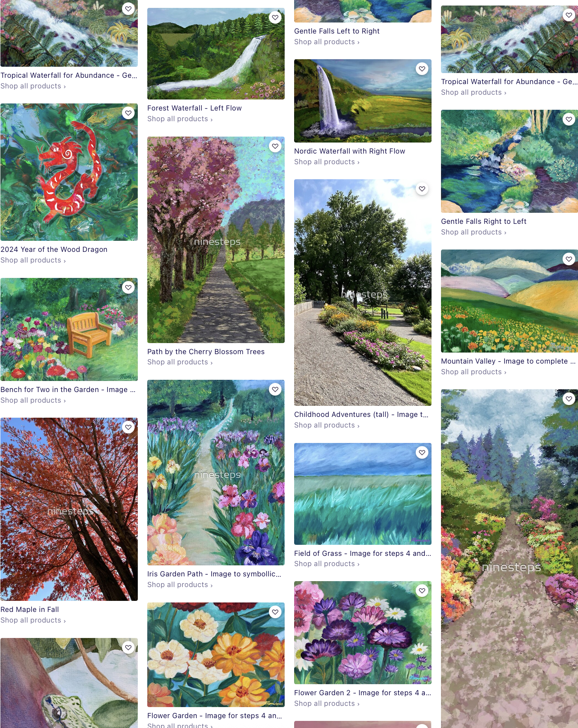Toggle favorite on Iris Garden Path image

click(275, 390)
